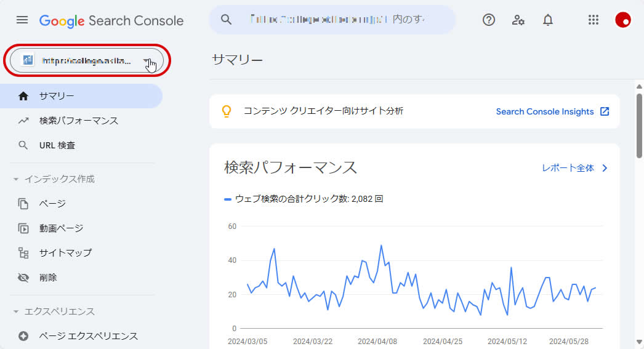Collapse the エクスペリエンス section
This screenshot has width=644, height=349.
16,311
